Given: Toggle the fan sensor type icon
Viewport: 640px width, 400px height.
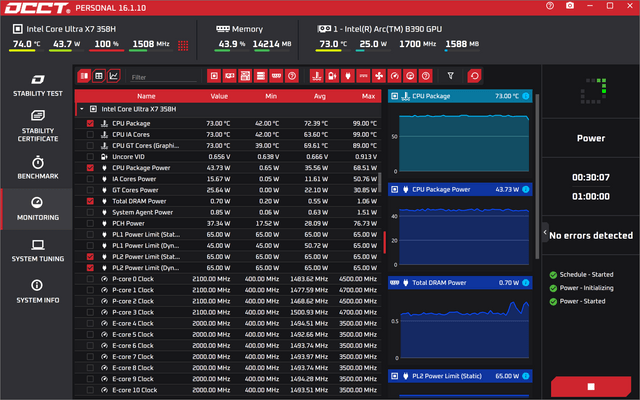Looking at the screenshot, I should pyautogui.click(x=379, y=76).
